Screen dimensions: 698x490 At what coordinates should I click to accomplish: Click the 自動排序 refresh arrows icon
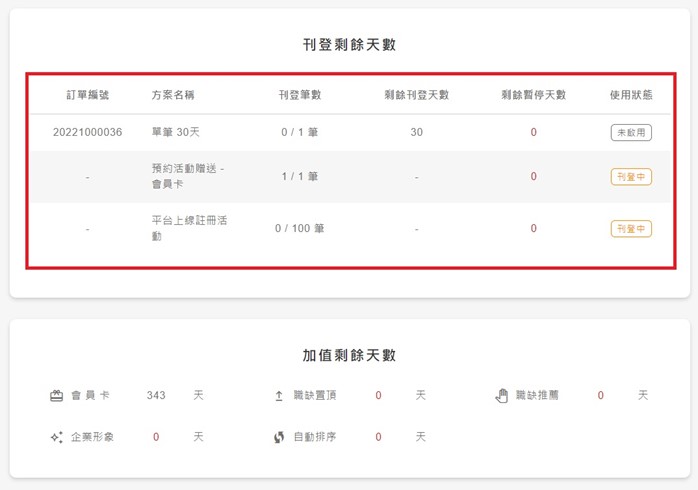tap(279, 437)
